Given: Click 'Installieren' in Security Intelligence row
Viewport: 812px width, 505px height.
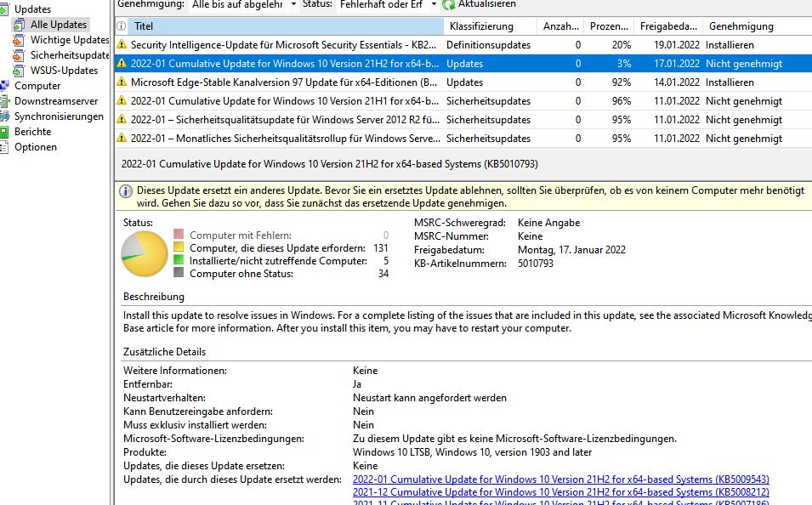Looking at the screenshot, I should click(x=730, y=44).
